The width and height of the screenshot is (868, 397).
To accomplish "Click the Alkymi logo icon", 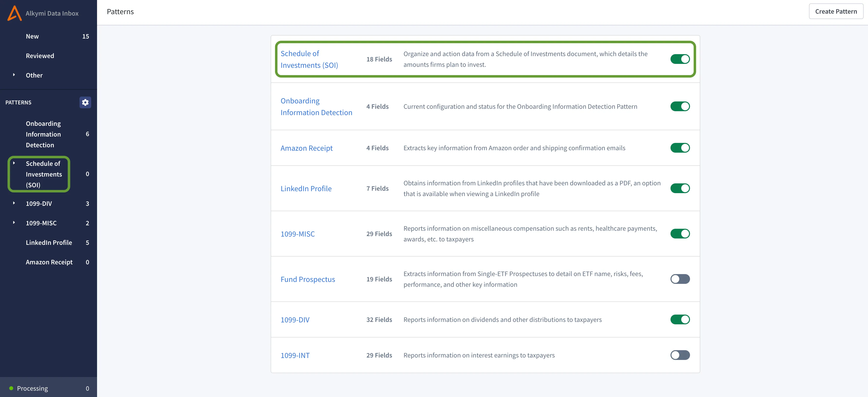I will coord(14,13).
